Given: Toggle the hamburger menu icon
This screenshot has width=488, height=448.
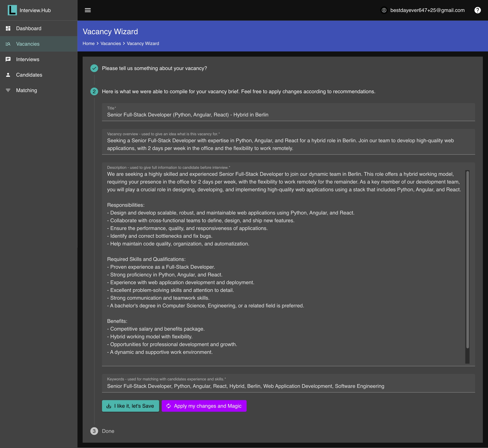Looking at the screenshot, I should point(88,10).
